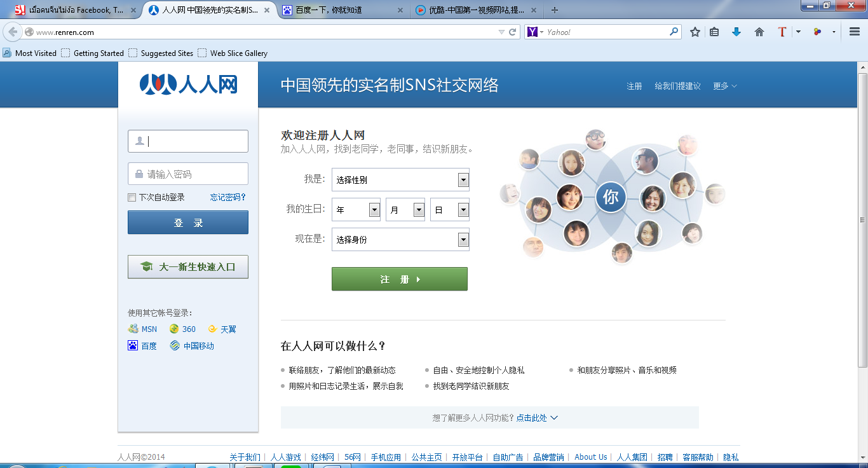Image resolution: width=868 pixels, height=468 pixels.
Task: Click the 忘记密码? link
Action: 228,197
